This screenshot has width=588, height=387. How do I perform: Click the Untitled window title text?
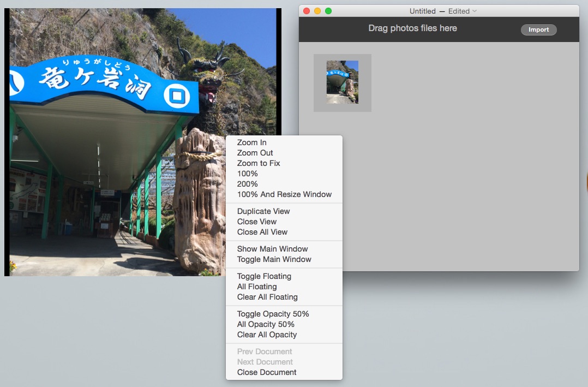422,11
